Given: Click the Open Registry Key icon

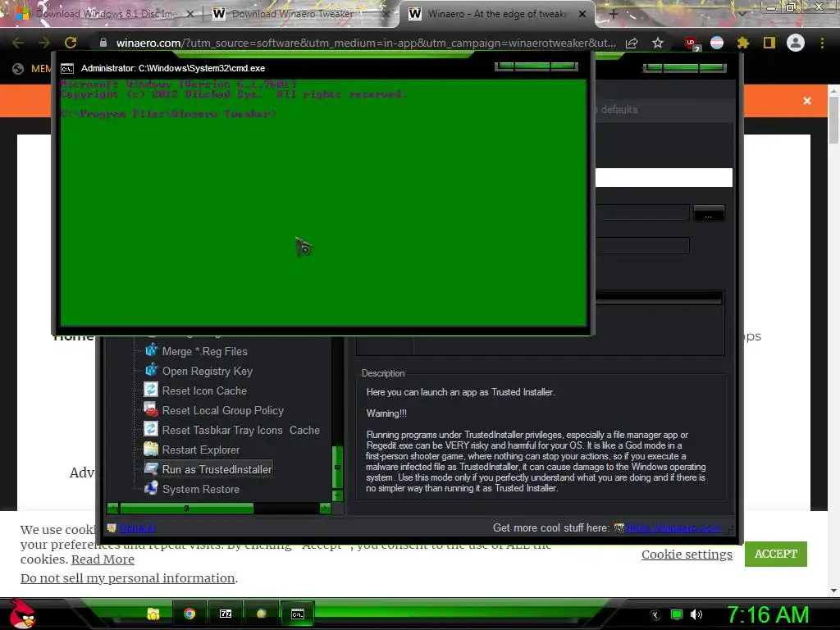Looking at the screenshot, I should point(152,371).
